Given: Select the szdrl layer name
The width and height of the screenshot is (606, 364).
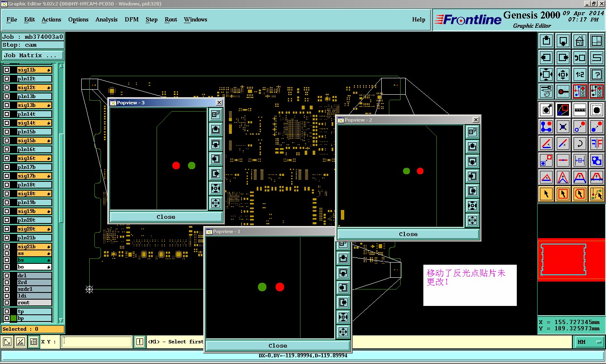Looking at the screenshot, I should [x=34, y=289].
